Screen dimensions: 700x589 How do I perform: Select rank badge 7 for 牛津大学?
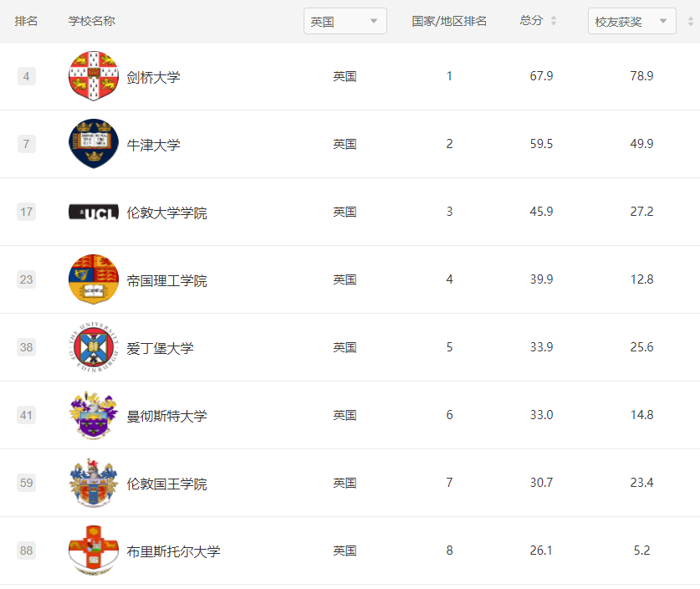pos(26,144)
